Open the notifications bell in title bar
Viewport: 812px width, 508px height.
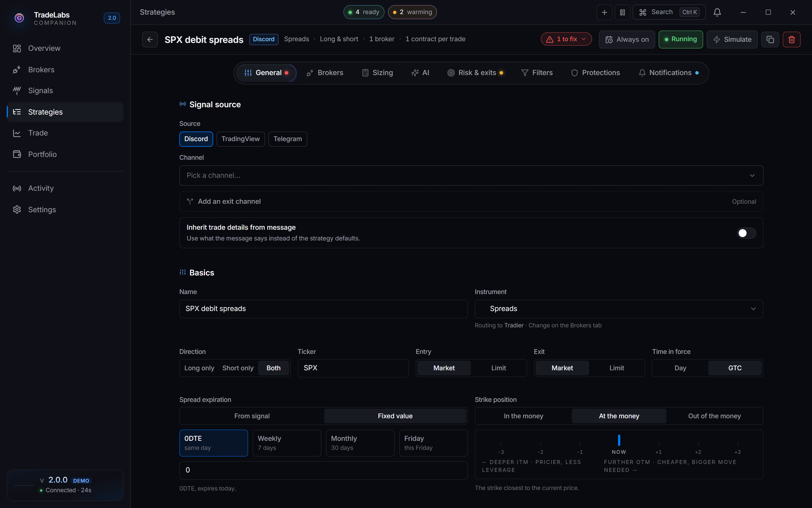[717, 12]
